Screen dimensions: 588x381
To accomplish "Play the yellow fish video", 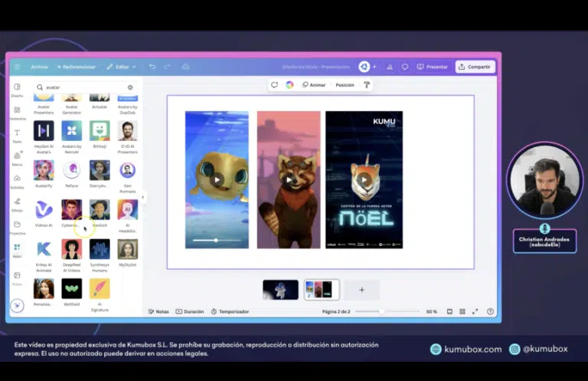I will click(217, 180).
